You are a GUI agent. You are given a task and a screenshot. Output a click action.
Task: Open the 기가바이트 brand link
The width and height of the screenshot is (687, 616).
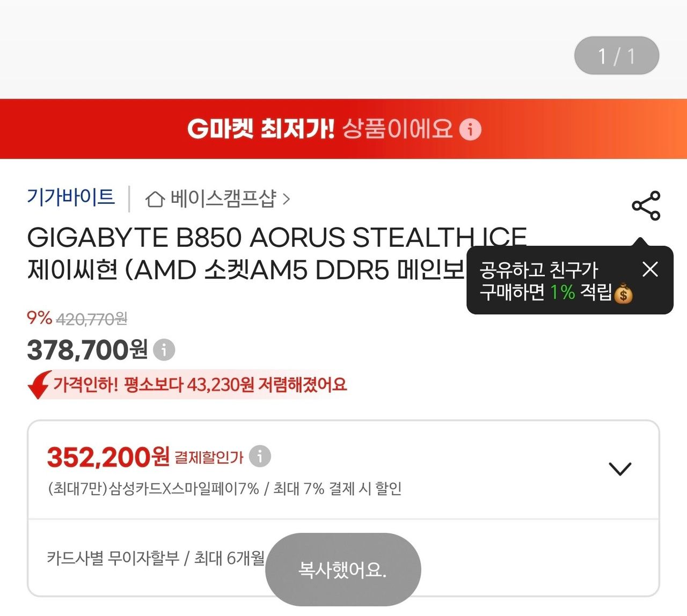point(71,197)
